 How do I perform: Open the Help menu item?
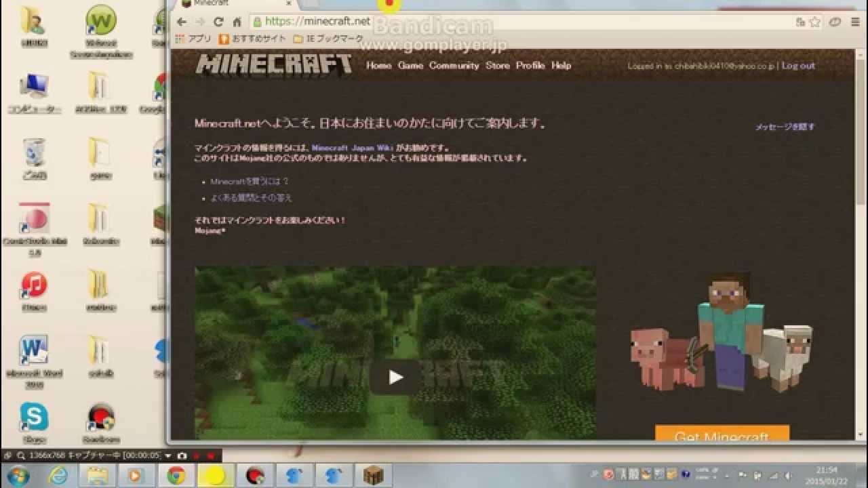point(561,66)
